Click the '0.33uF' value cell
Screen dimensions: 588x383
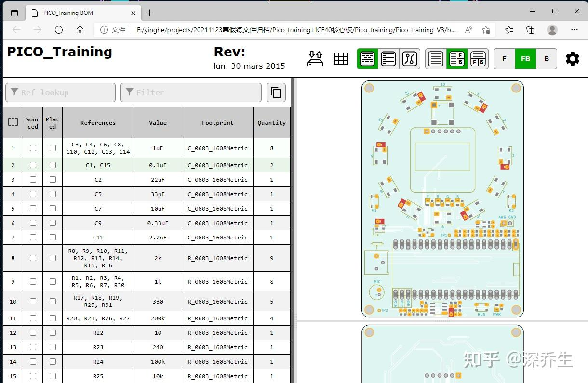click(158, 223)
